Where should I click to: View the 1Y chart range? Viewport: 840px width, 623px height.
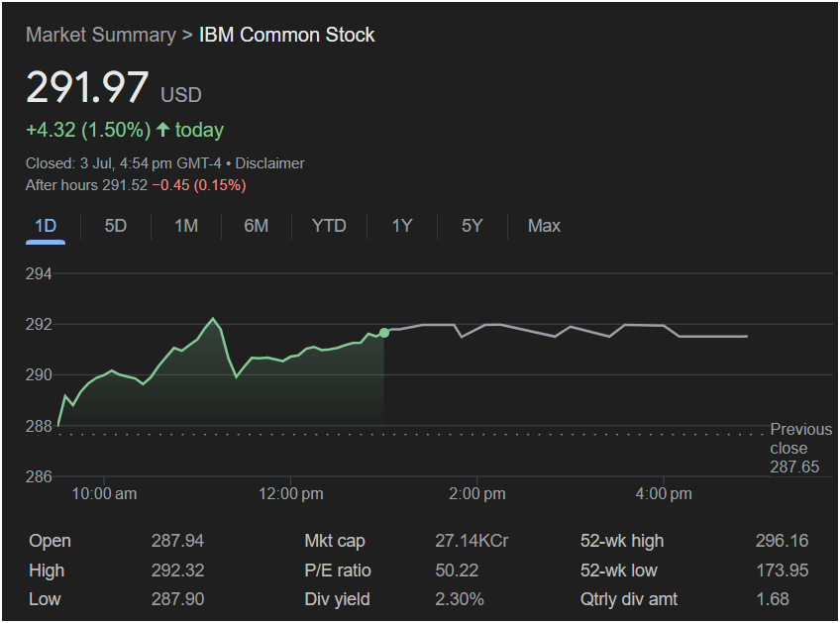tap(402, 226)
